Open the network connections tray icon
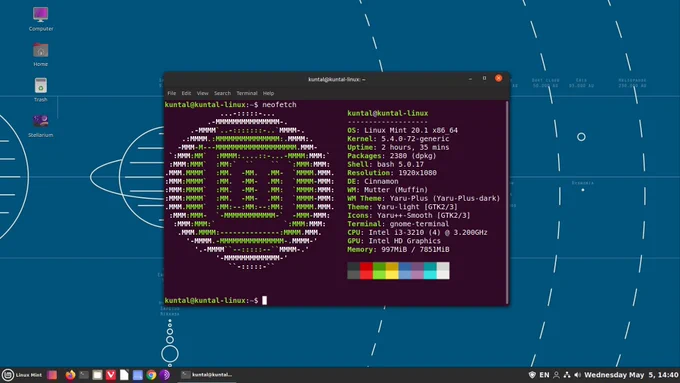This screenshot has height=383, width=680. [567, 375]
